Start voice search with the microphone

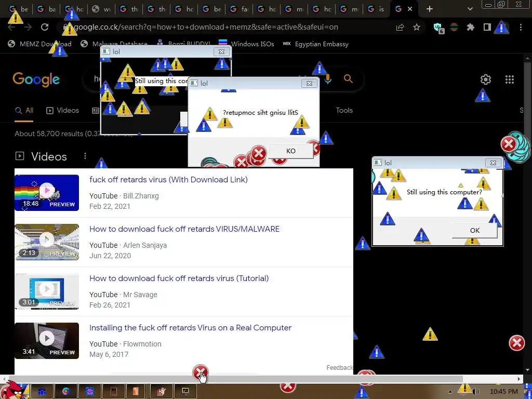coord(328,79)
